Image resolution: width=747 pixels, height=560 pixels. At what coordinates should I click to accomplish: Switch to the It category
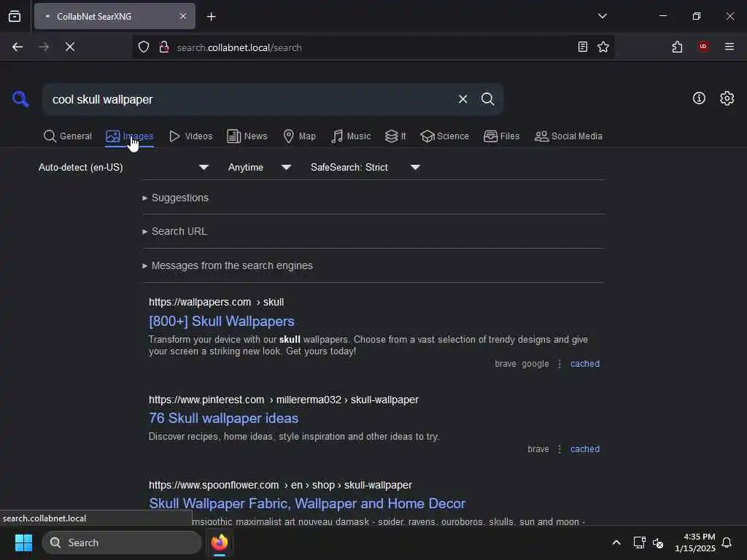coord(395,136)
